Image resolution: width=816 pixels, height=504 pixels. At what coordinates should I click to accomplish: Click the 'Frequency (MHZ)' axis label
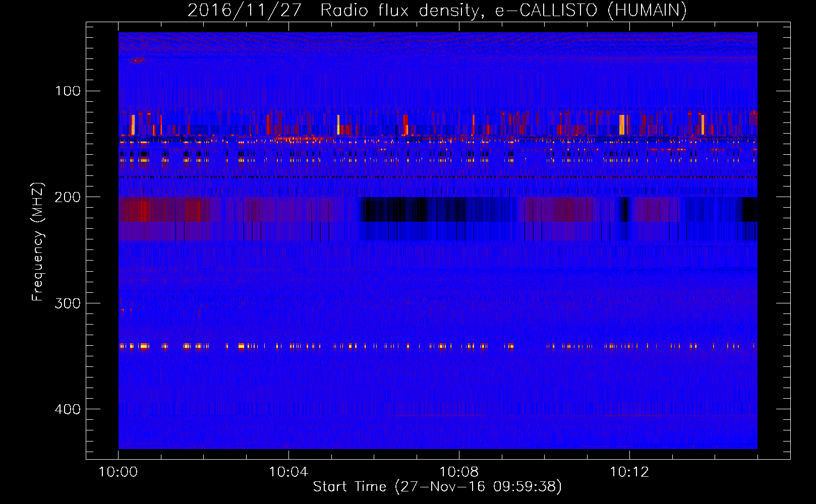pos(38,242)
